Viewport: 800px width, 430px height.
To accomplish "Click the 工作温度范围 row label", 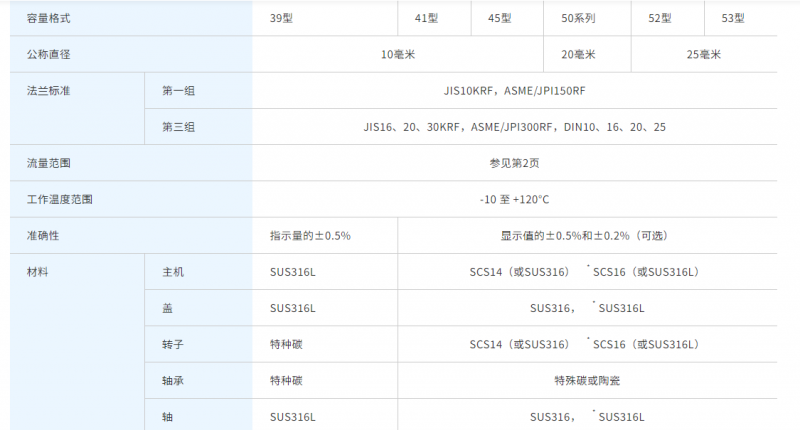I will tap(58, 199).
